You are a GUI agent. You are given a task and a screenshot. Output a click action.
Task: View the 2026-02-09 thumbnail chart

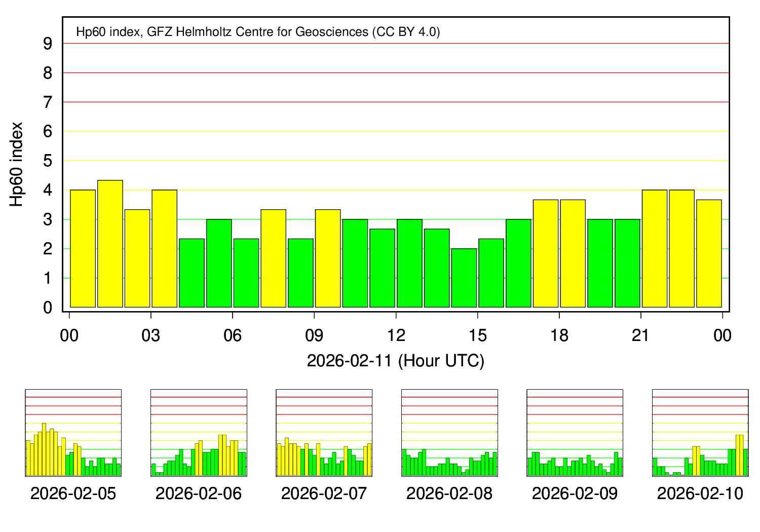point(575,433)
